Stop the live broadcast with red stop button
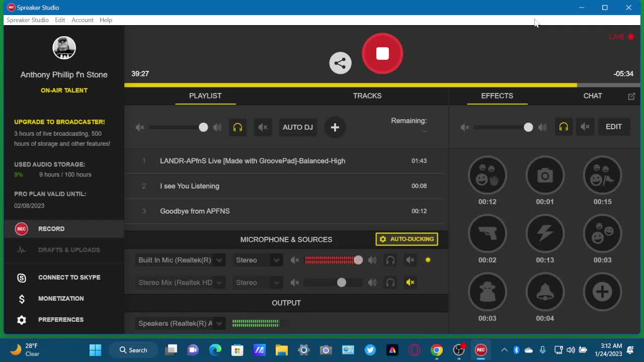The width and height of the screenshot is (644, 362). click(x=382, y=54)
